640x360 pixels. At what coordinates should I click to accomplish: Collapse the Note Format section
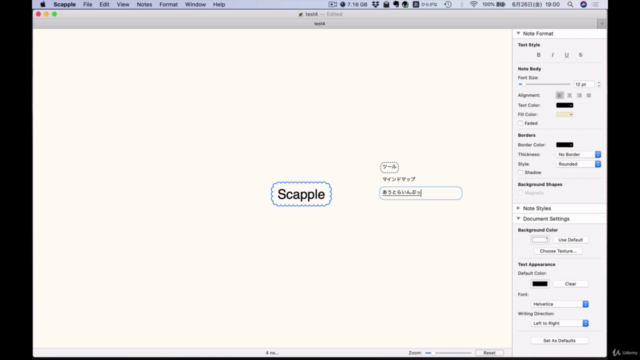point(518,33)
